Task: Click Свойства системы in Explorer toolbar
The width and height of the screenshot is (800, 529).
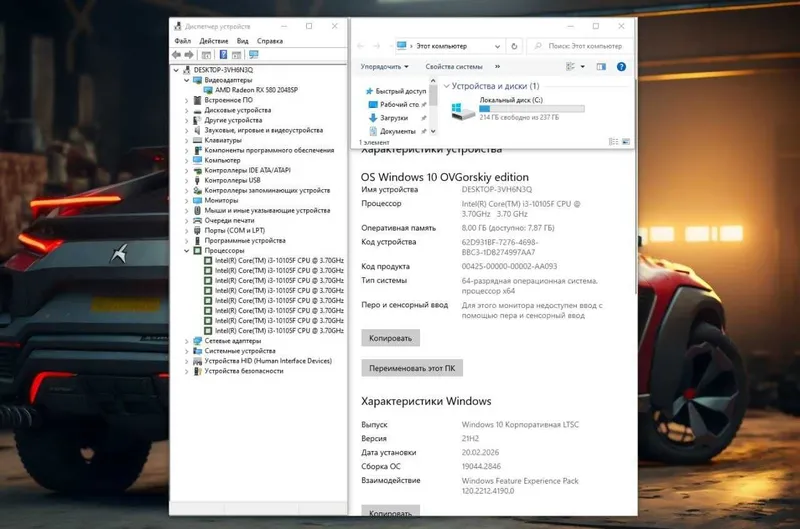Action: pyautogui.click(x=454, y=67)
